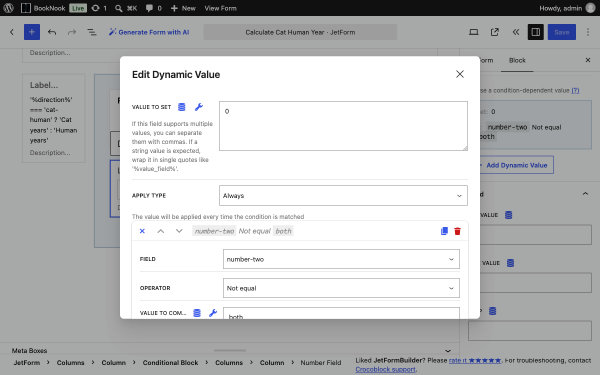This screenshot has height=375, width=600.
Task: Open the form in new tab icon
Action: pyautogui.click(x=495, y=32)
